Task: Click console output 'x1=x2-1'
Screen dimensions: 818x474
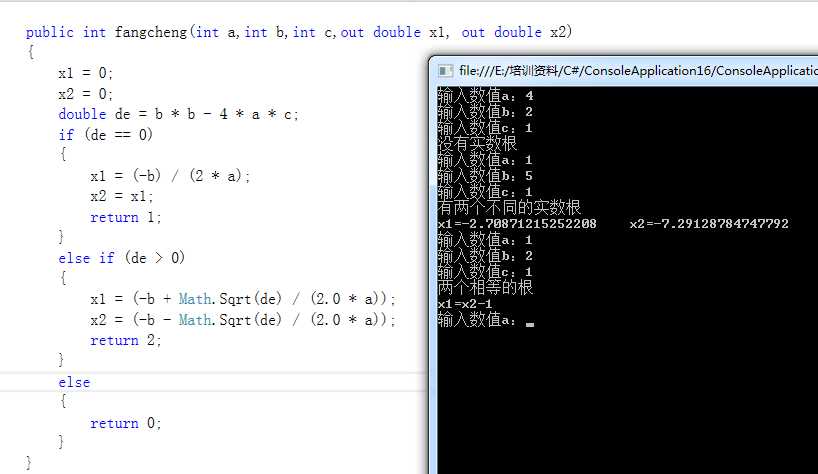Action: click(x=465, y=304)
